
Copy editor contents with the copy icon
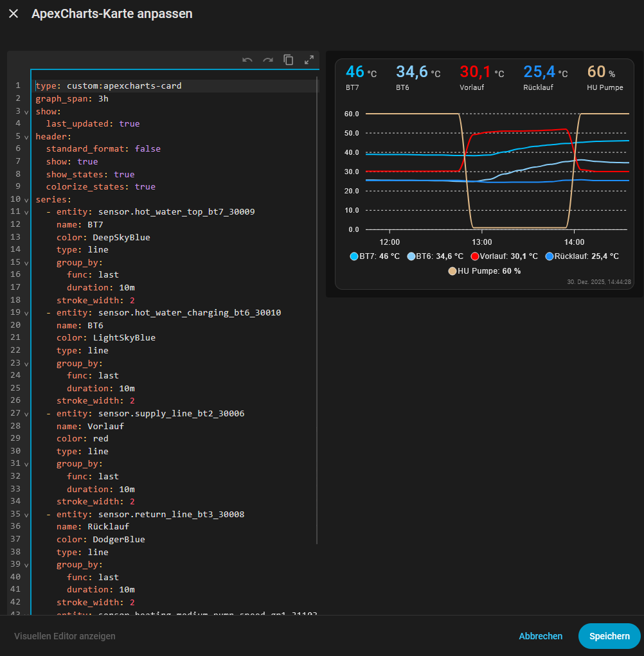point(289,60)
